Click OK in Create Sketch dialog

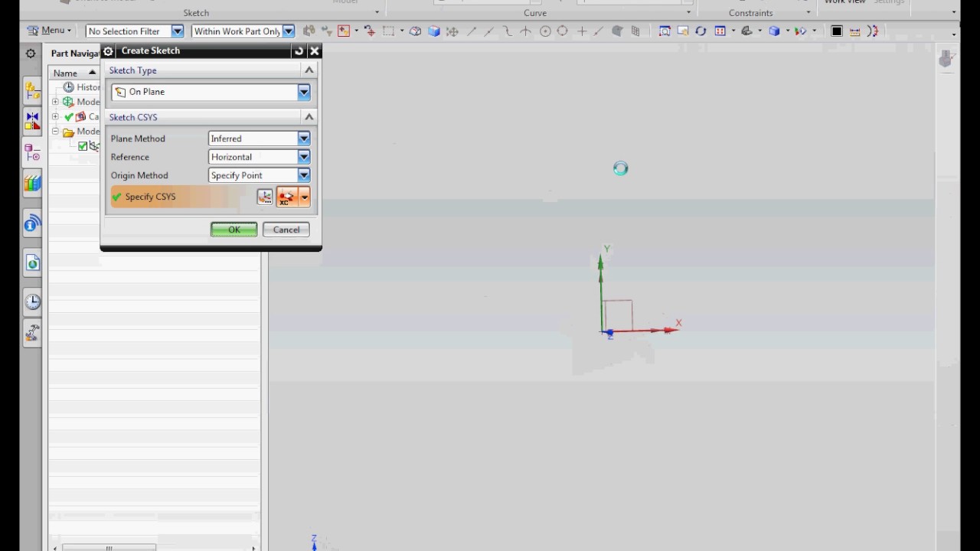(234, 230)
